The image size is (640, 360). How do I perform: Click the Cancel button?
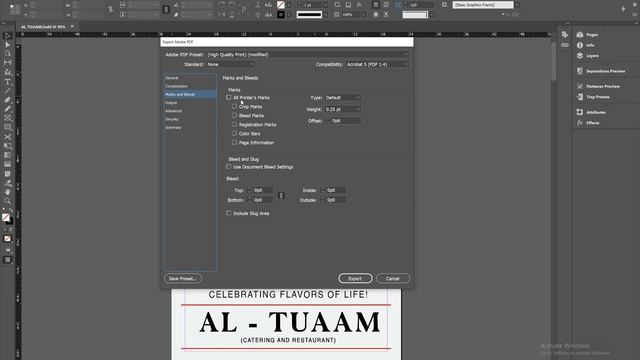pyautogui.click(x=393, y=278)
